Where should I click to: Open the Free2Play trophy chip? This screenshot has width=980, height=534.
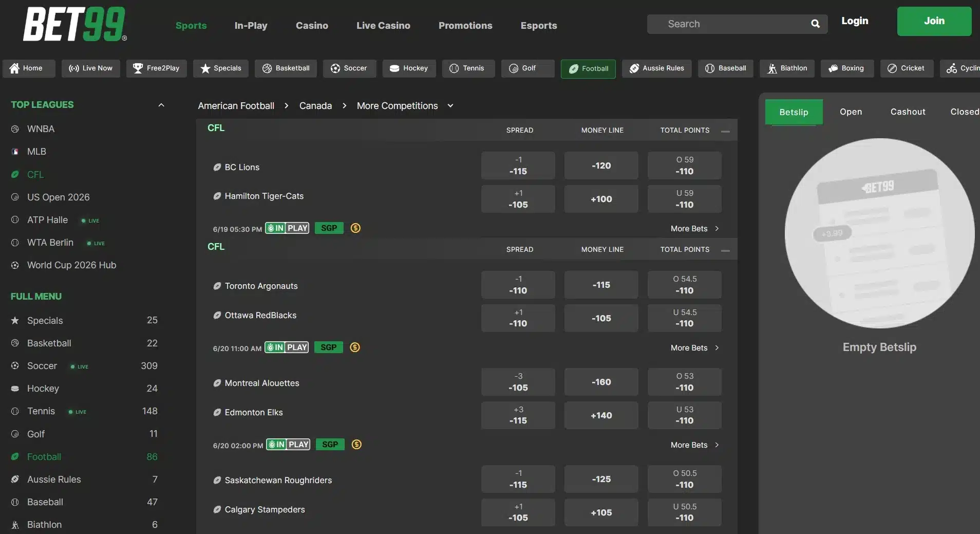(156, 68)
